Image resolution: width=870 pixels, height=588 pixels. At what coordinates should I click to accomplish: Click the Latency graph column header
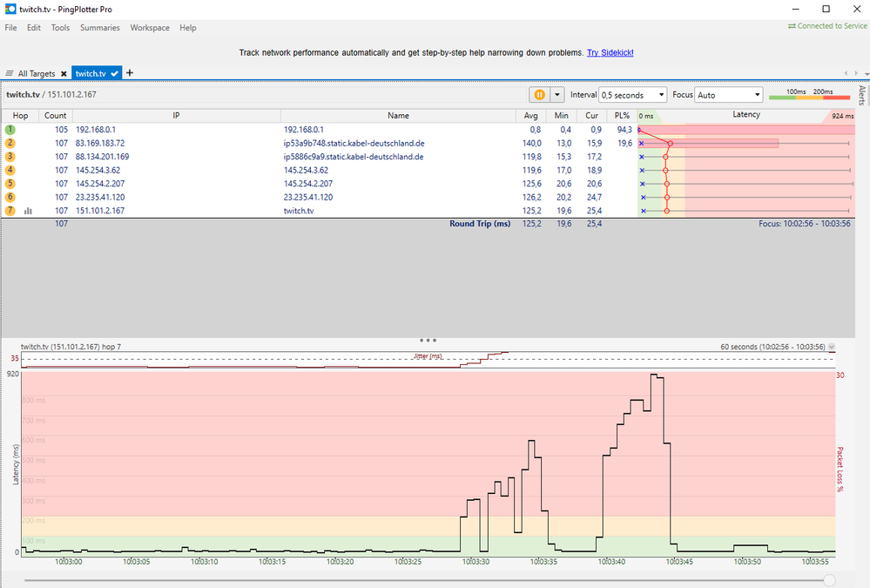click(x=746, y=115)
